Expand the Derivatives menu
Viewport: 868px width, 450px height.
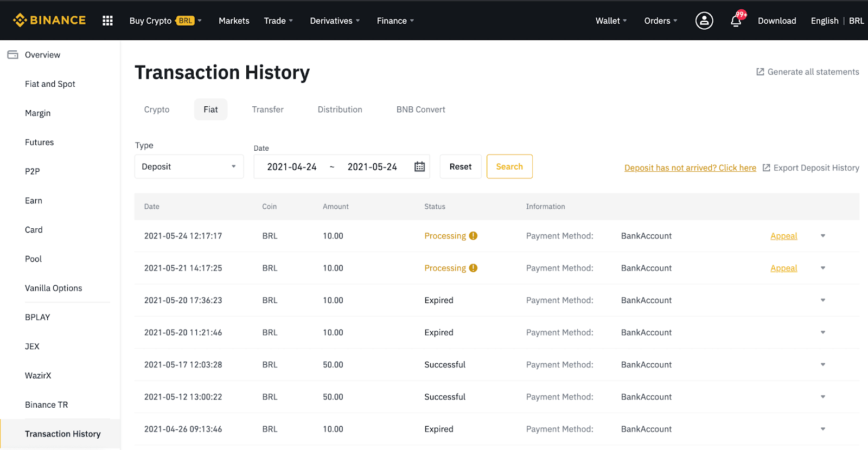pyautogui.click(x=335, y=21)
